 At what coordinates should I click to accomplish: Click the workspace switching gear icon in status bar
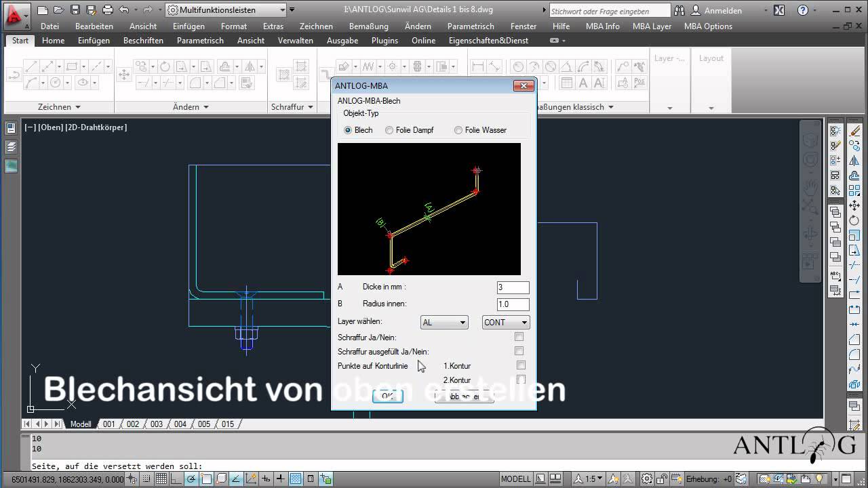(647, 479)
